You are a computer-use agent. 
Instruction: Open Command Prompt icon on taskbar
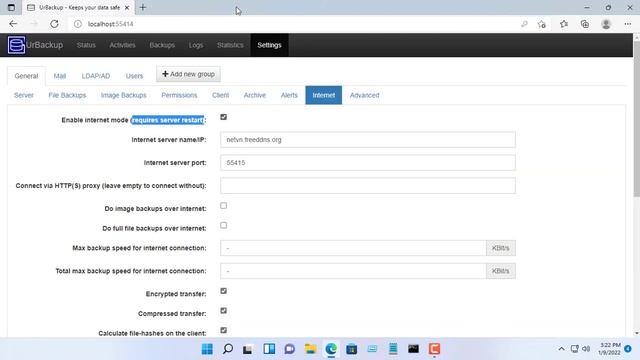(x=413, y=349)
